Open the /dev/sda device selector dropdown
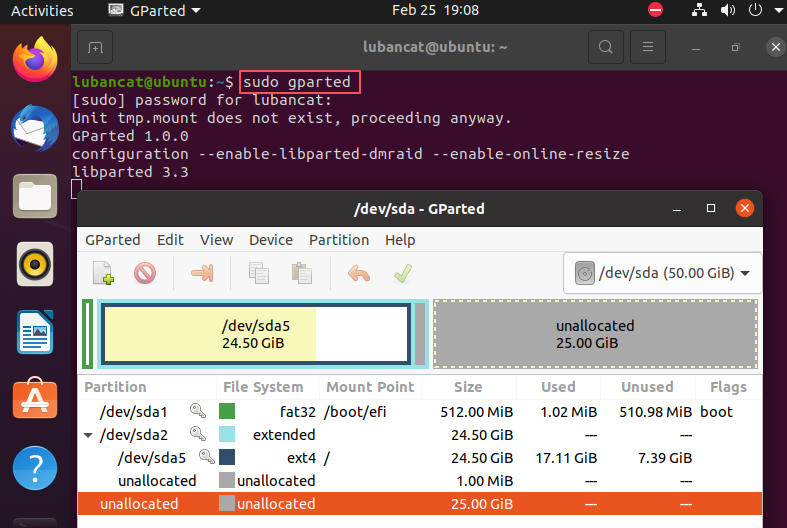This screenshot has height=528, width=787. 663,273
